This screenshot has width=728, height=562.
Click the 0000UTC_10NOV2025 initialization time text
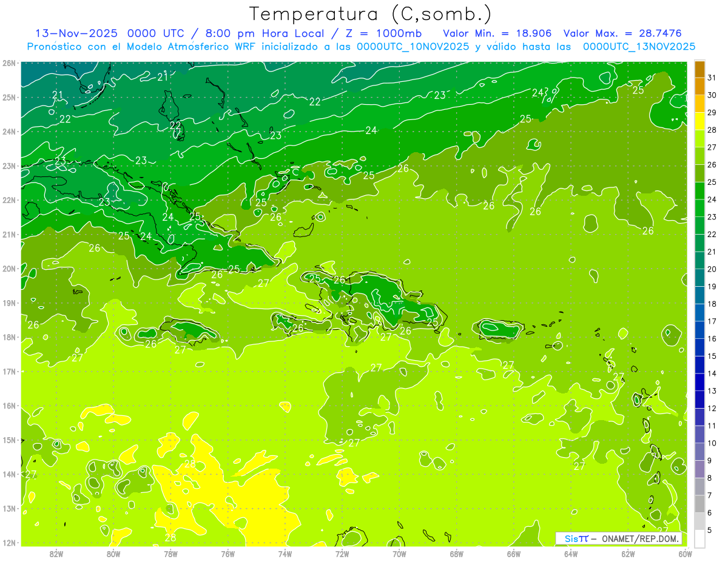[x=413, y=47]
